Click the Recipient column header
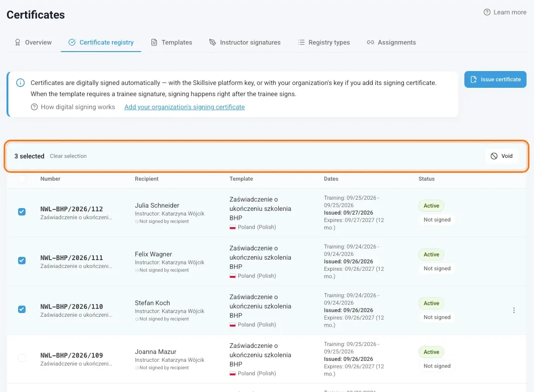This screenshot has height=392, width=534. click(x=146, y=179)
